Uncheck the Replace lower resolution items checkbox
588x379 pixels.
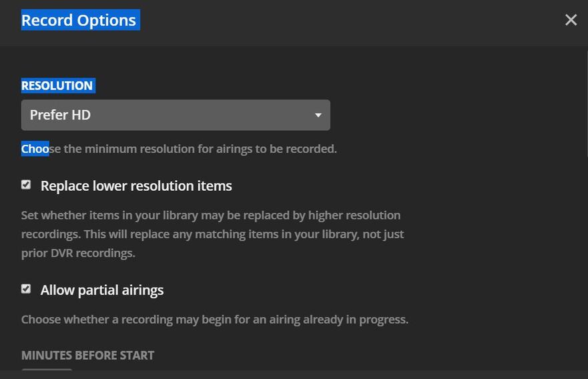pos(26,185)
